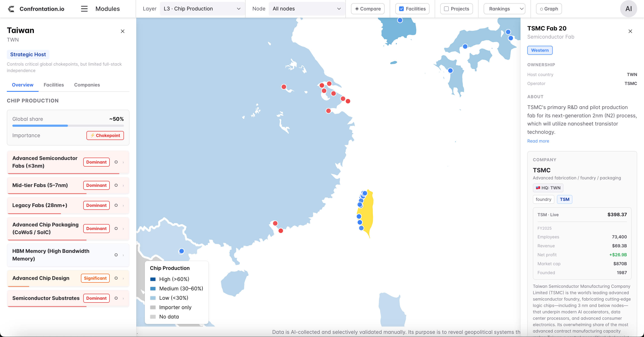Expand the Legacy Fabs (28nm+) row chevron
This screenshot has width=644, height=337.
point(123,205)
